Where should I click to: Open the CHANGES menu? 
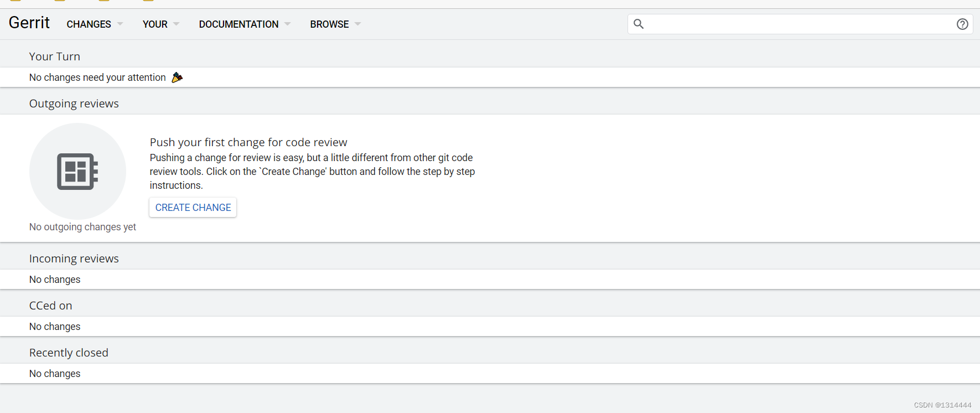tap(89, 24)
